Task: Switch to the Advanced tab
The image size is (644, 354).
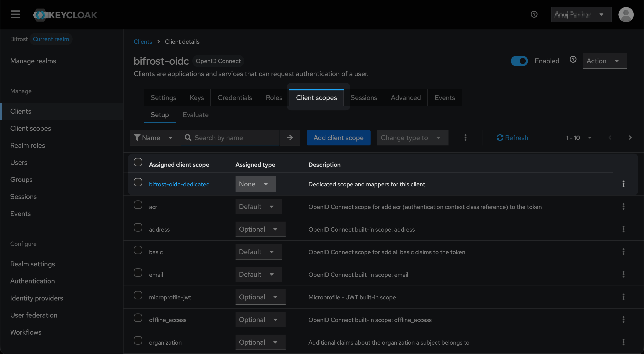Action: pos(405,98)
